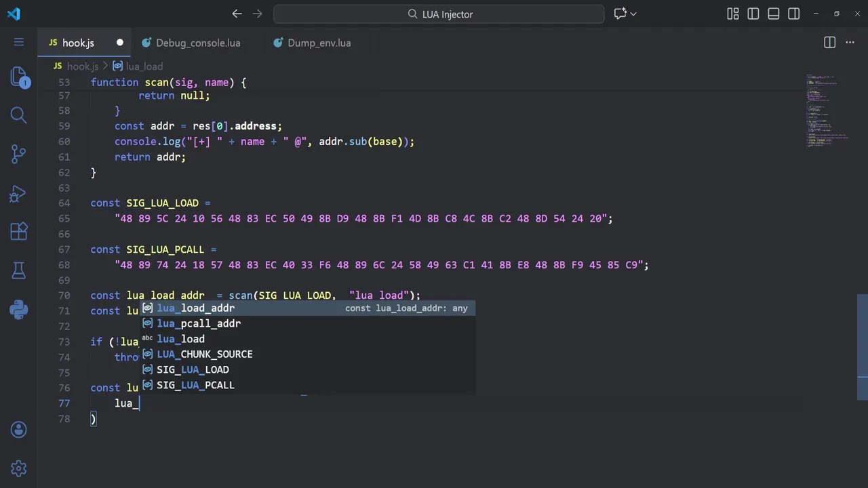The width and height of the screenshot is (868, 488).
Task: Expand the Manage gear menu
Action: 19,468
